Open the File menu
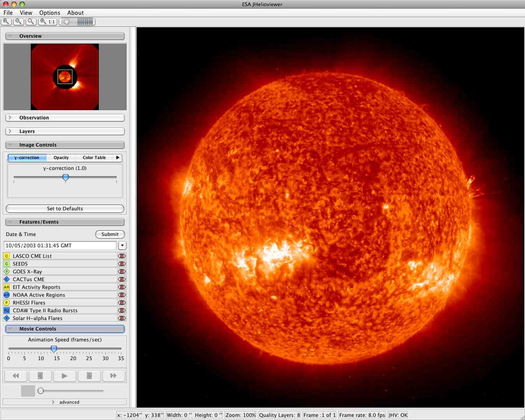 8,13
